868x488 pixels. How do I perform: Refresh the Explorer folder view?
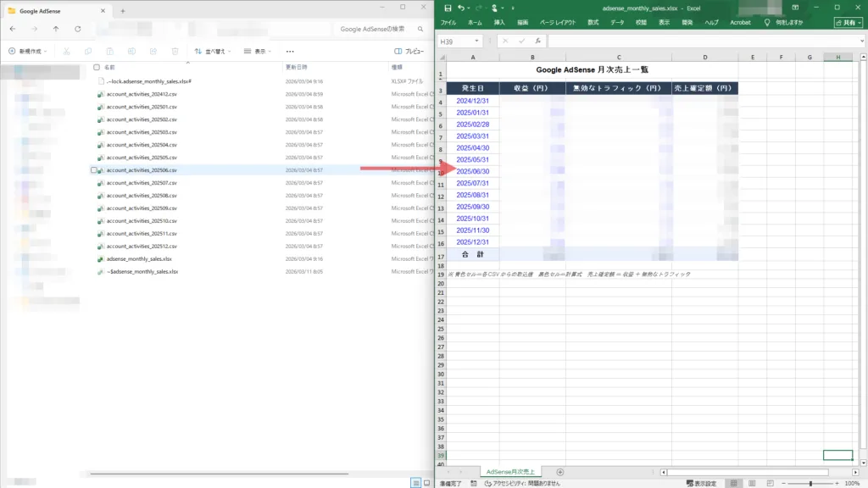point(78,29)
